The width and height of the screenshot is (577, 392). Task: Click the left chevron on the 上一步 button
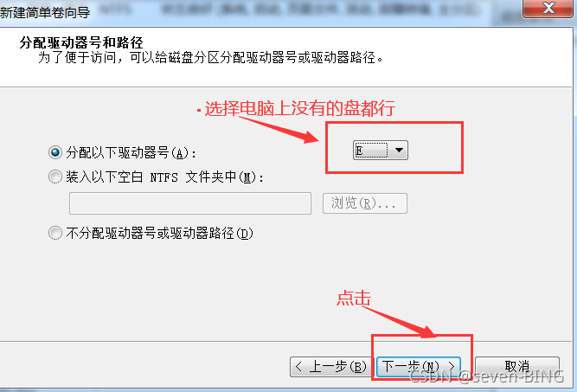click(x=298, y=366)
